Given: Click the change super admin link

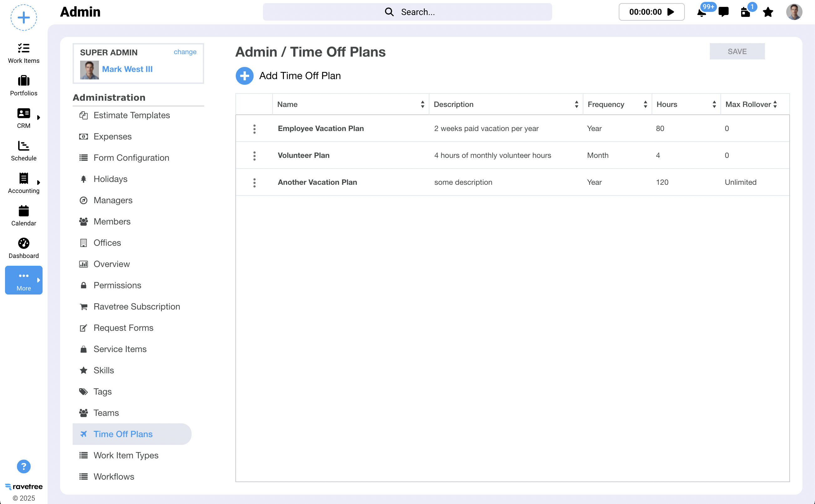Looking at the screenshot, I should point(185,52).
